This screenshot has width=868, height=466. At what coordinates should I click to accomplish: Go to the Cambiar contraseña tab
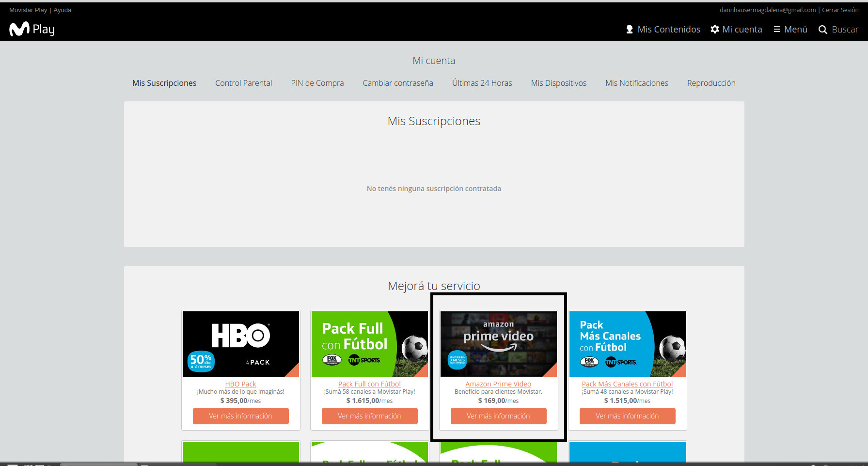pyautogui.click(x=397, y=83)
